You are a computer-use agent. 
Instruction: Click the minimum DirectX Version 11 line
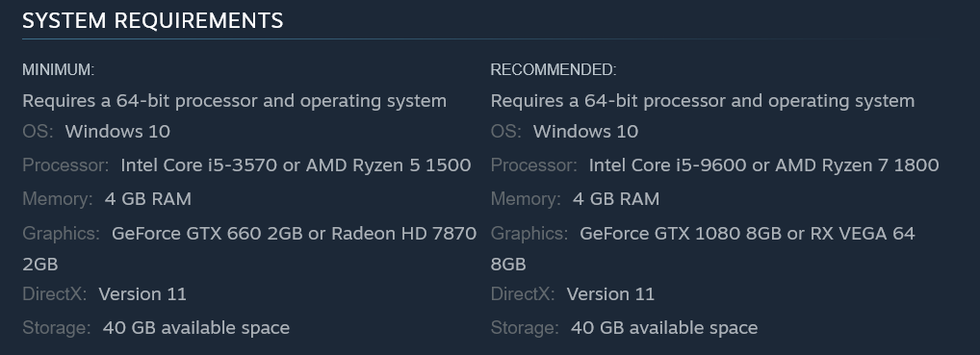pyautogui.click(x=104, y=293)
